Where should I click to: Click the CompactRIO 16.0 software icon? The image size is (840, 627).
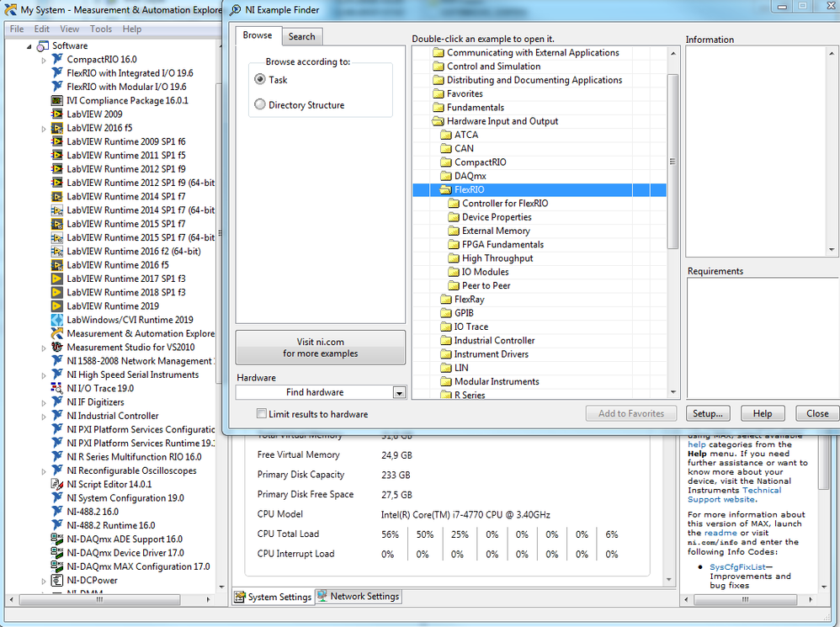click(x=56, y=59)
